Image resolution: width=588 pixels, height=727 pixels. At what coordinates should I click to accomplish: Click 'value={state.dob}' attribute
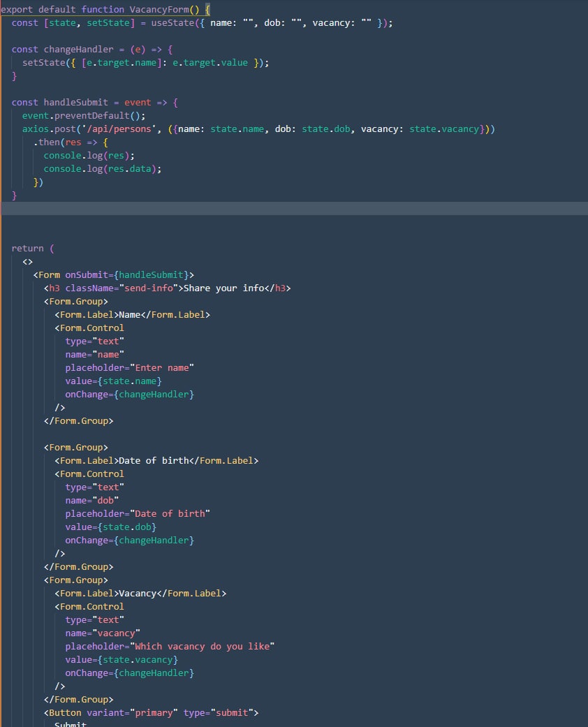click(x=111, y=527)
